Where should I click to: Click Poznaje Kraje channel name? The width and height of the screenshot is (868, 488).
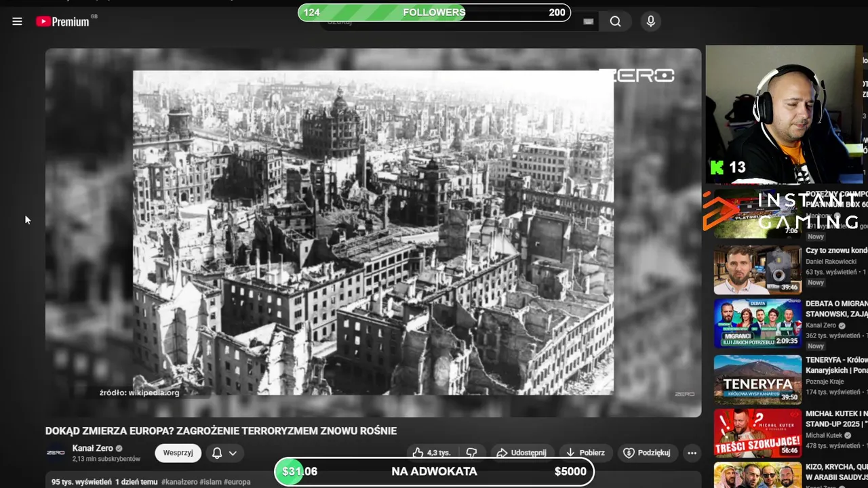(825, 382)
